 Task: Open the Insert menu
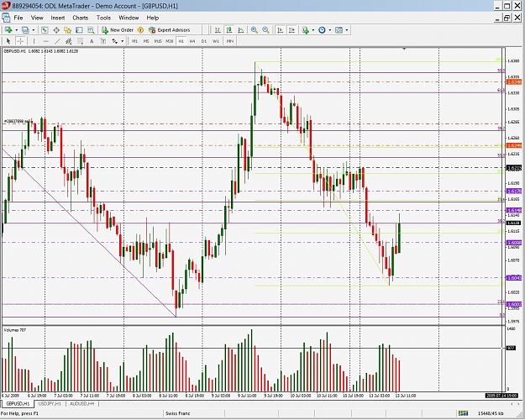point(58,18)
